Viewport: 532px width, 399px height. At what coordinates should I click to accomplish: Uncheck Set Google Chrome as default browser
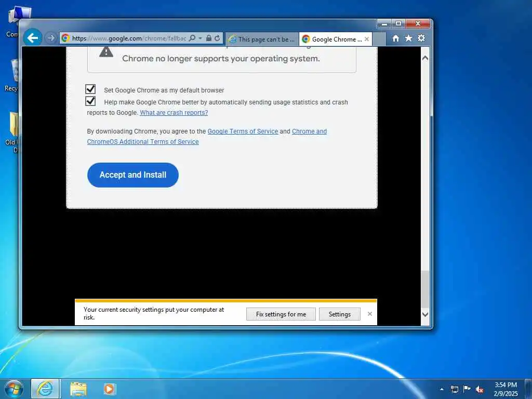pos(90,89)
